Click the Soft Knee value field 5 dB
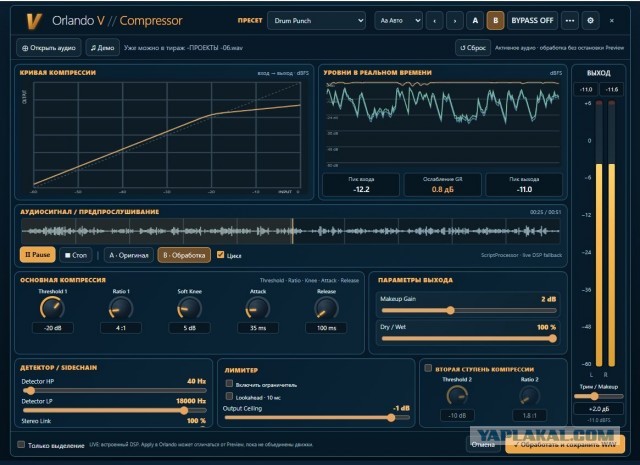The width and height of the screenshot is (640, 465). coord(189,328)
